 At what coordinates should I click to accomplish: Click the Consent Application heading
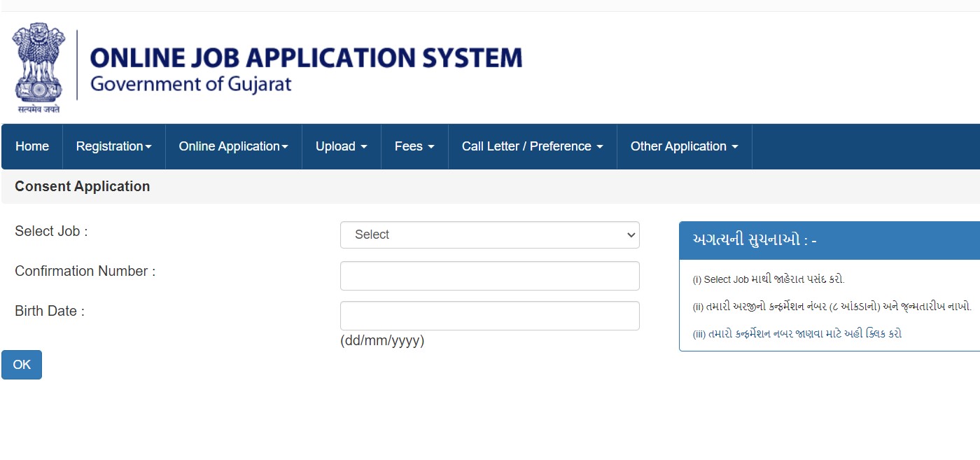tap(82, 186)
